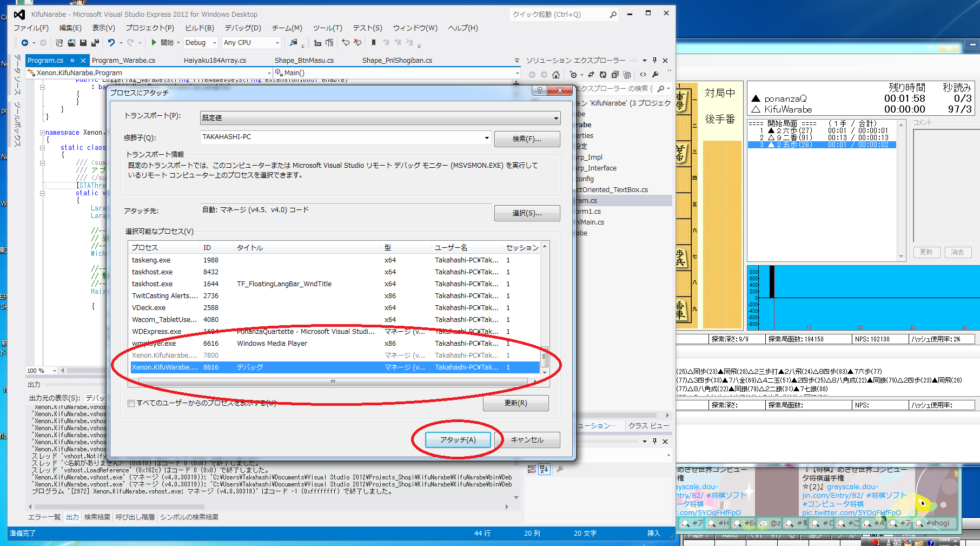The image size is (980, 546).
Task: Click the 消去 button in the shogi window
Action: [958, 252]
